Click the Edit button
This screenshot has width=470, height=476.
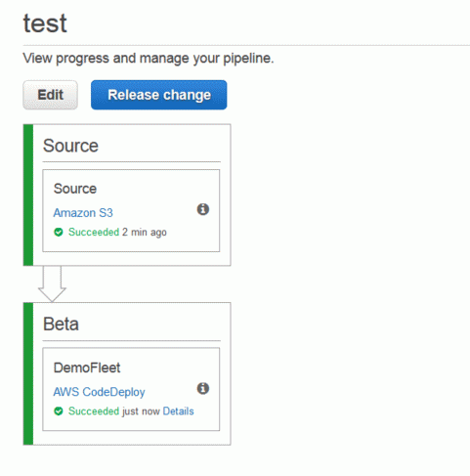click(50, 95)
